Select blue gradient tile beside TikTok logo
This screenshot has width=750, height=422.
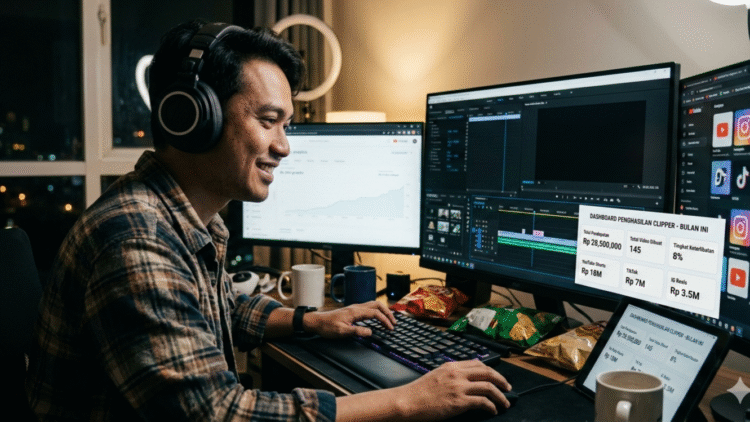pyautogui.click(x=721, y=178)
